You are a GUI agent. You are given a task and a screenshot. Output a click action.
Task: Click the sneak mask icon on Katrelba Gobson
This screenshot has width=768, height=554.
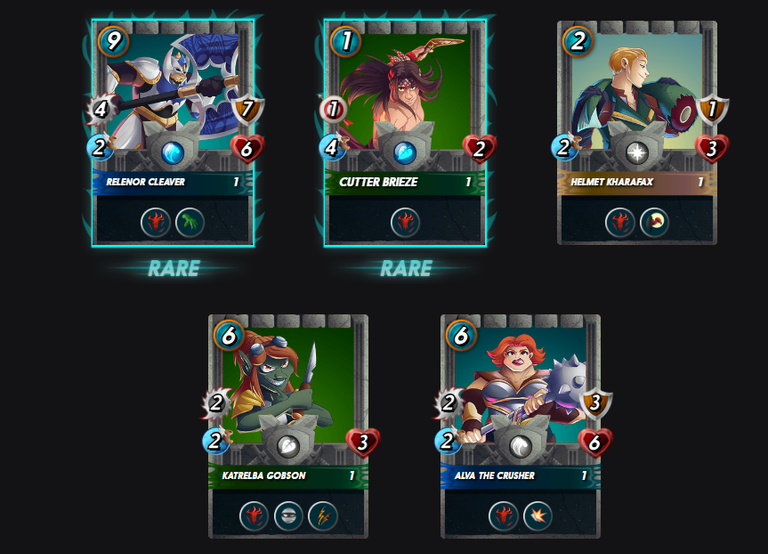288,516
